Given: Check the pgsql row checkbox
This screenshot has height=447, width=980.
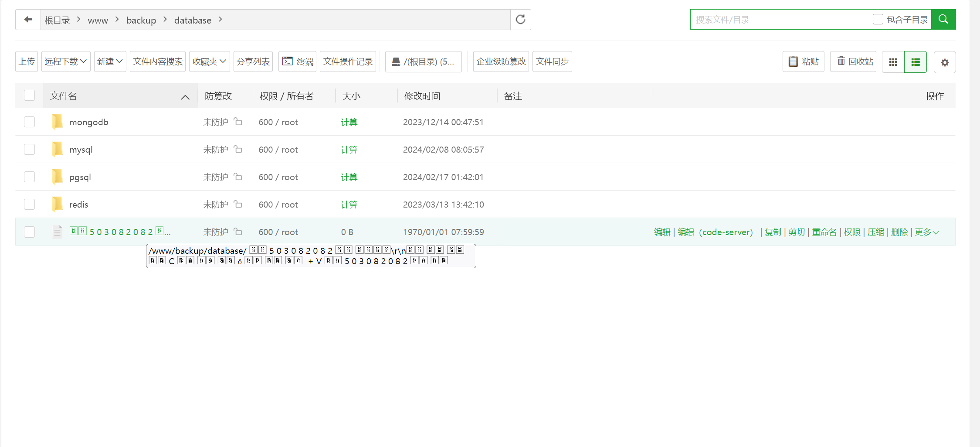Looking at the screenshot, I should pos(29,177).
